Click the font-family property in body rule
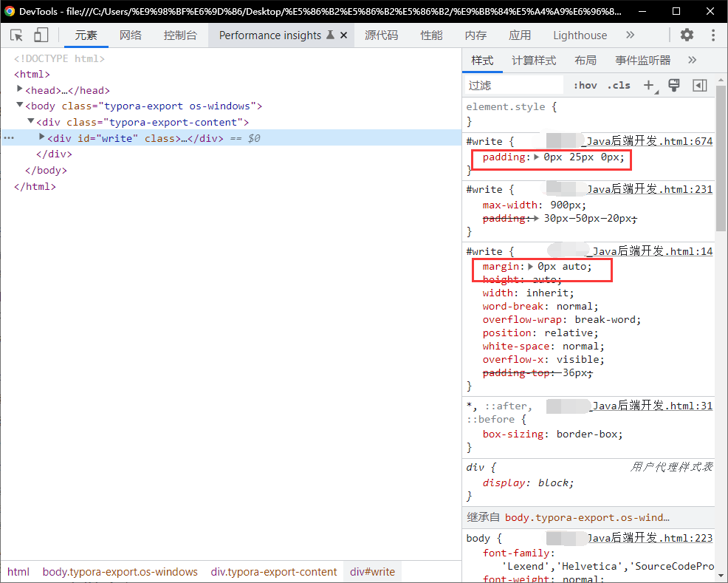The width and height of the screenshot is (728, 583). (x=518, y=553)
